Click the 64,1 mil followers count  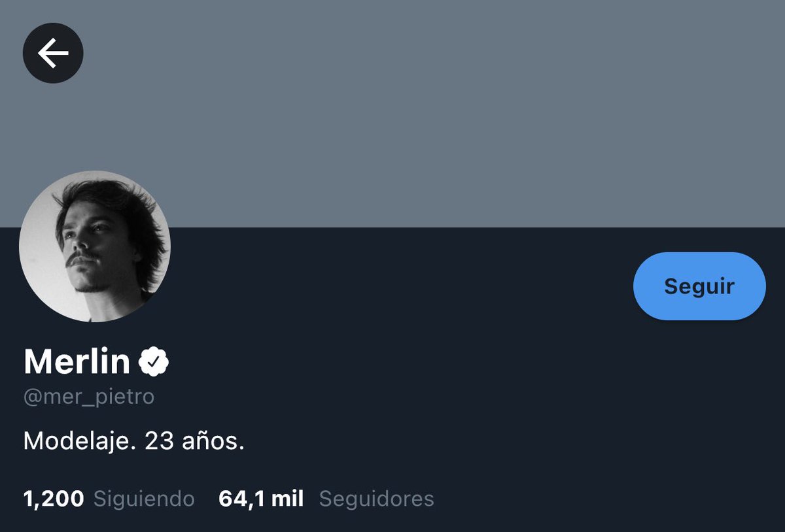pyautogui.click(x=261, y=499)
